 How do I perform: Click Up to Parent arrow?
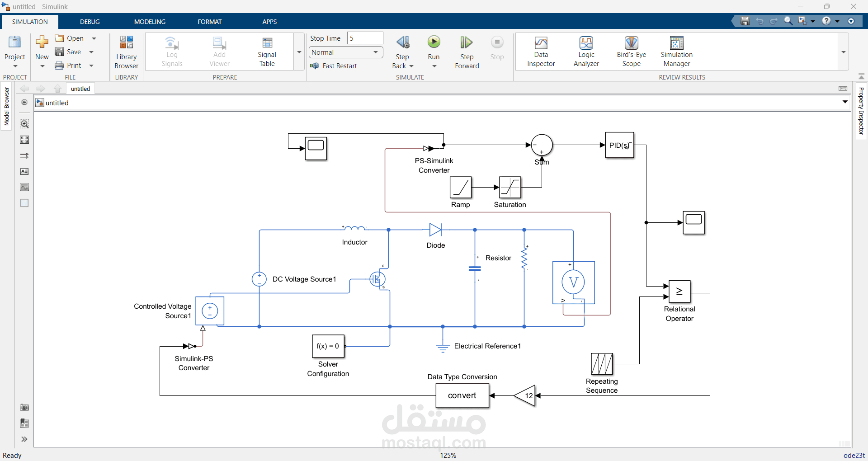click(x=57, y=89)
